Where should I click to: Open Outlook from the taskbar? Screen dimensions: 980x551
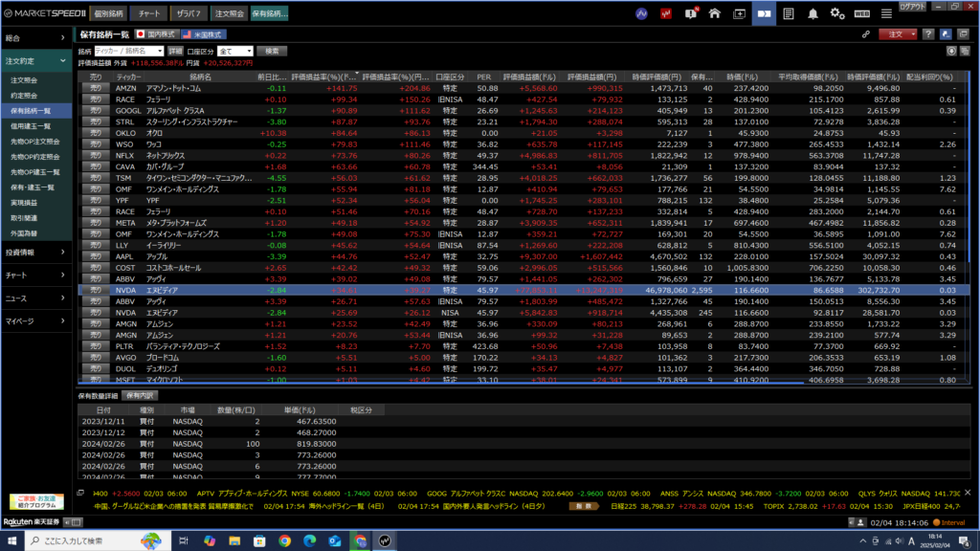coord(334,540)
